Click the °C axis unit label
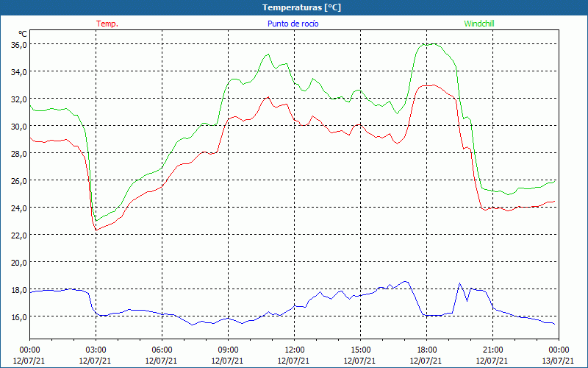This screenshot has height=368, width=588. pos(23,34)
